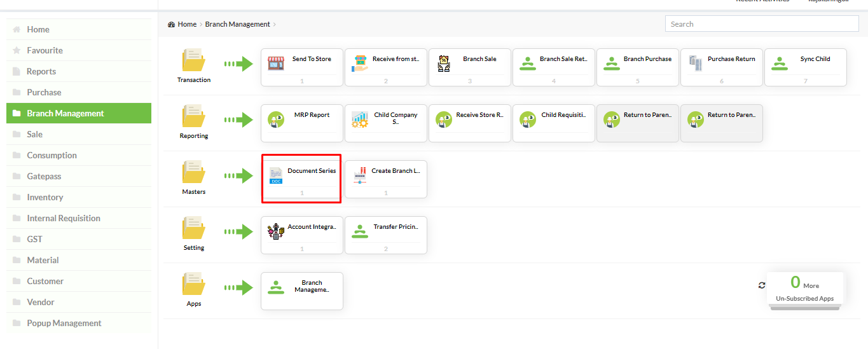Go to Home in the sidebar
Image resolution: width=868 pixels, height=349 pixels.
point(79,29)
